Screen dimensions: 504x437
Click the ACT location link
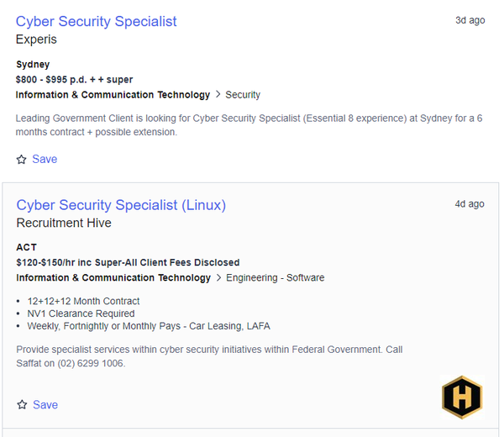click(x=26, y=247)
